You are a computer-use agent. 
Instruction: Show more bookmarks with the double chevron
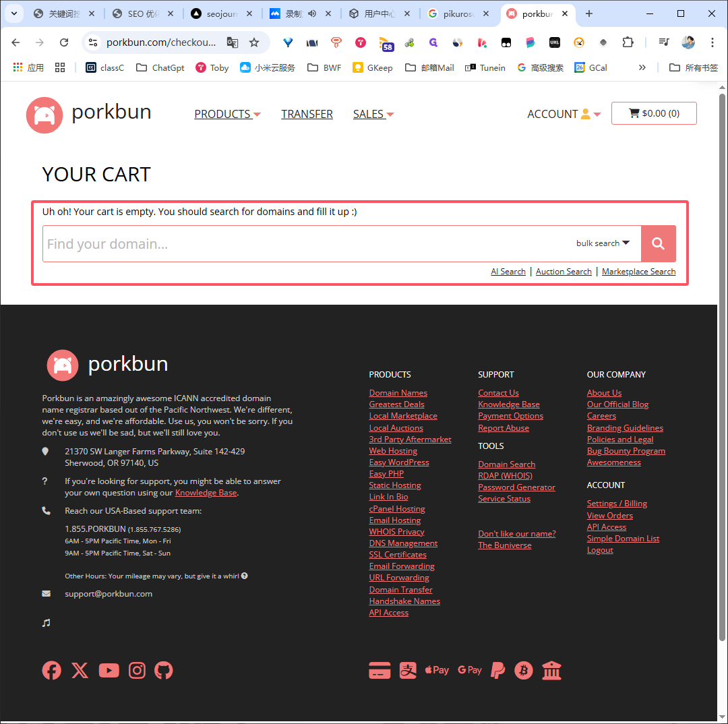click(x=642, y=68)
